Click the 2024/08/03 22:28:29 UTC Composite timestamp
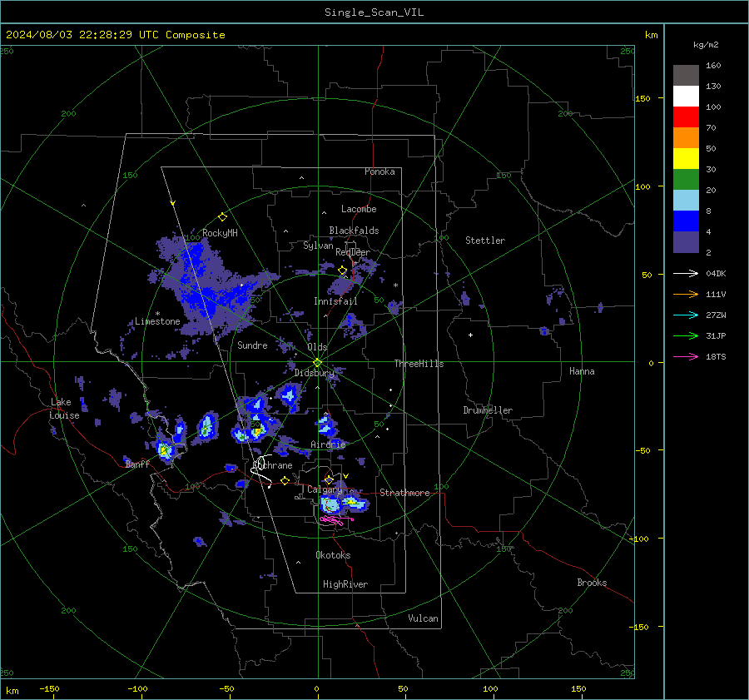 click(x=116, y=35)
